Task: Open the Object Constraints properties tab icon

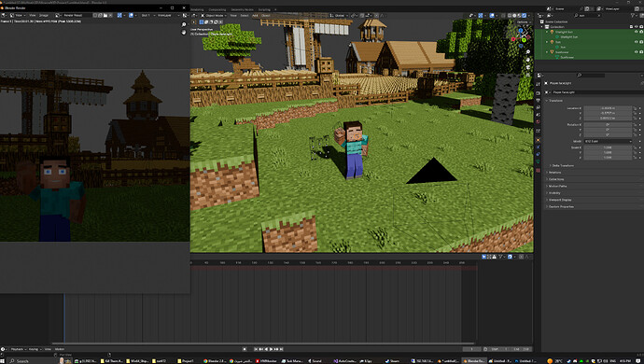Action: tap(538, 154)
